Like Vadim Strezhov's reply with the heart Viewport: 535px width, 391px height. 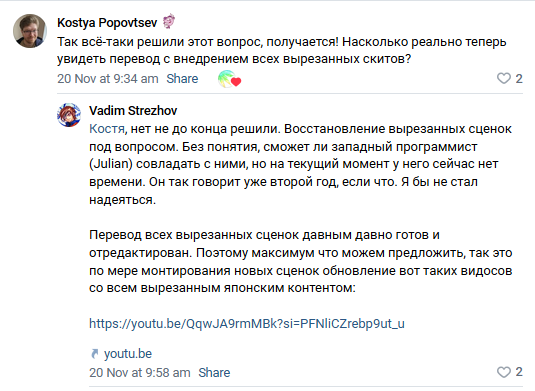(x=504, y=372)
